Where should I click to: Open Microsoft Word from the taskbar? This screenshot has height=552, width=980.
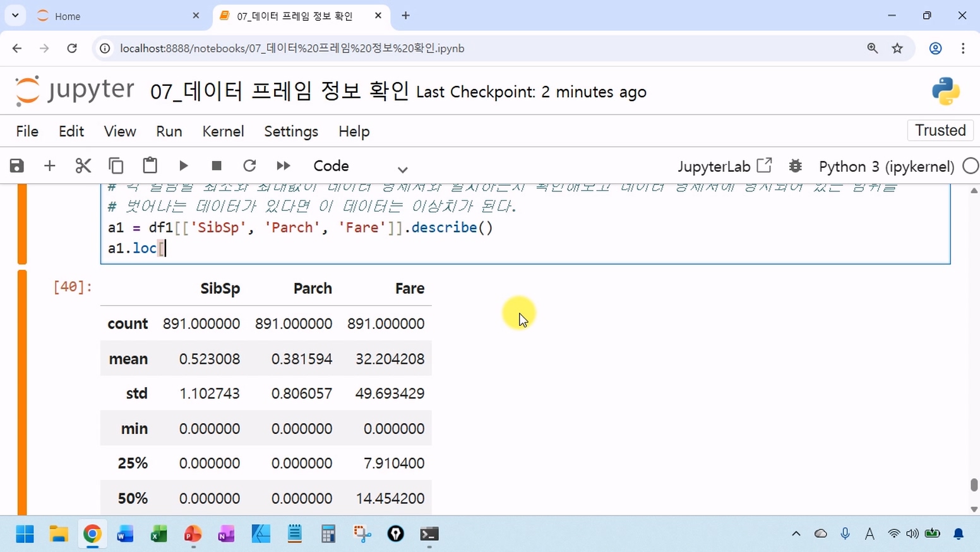pos(125,534)
